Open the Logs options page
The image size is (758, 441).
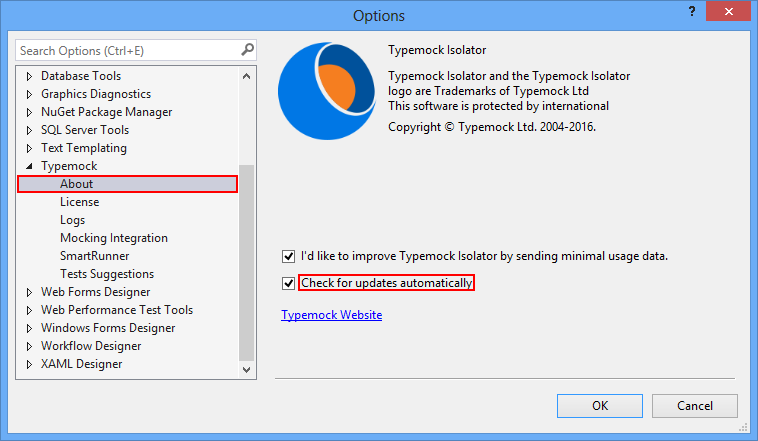click(x=72, y=220)
